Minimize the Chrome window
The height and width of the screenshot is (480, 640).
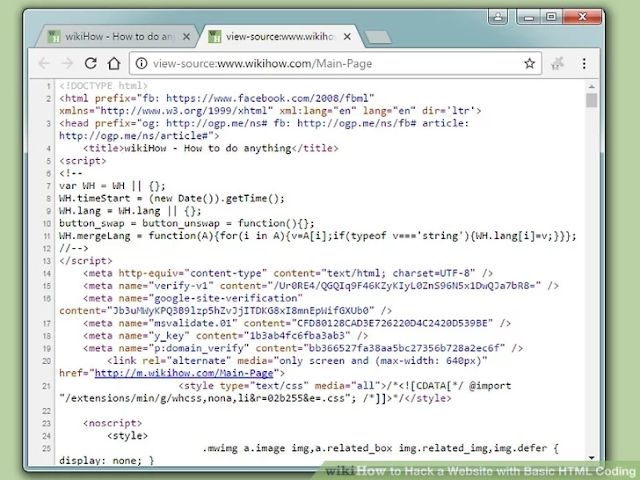pos(529,17)
